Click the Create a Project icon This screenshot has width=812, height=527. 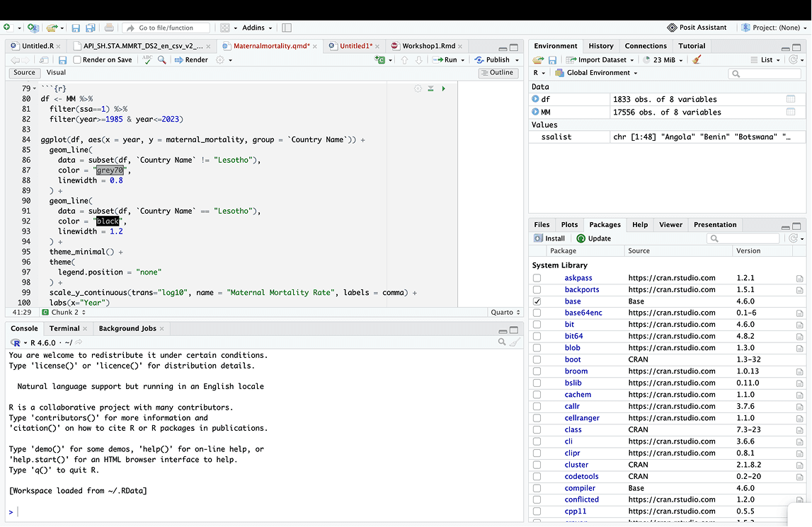coord(33,28)
